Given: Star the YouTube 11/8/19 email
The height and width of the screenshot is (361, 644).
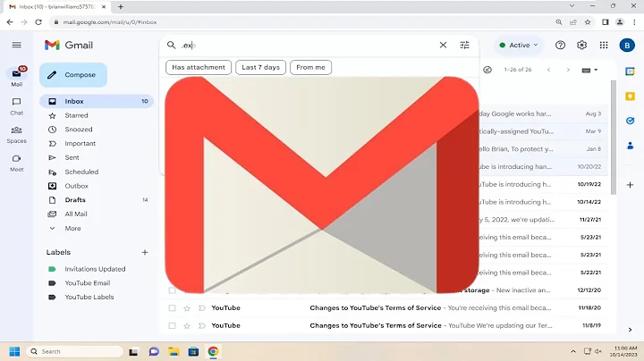Looking at the screenshot, I should (x=187, y=326).
